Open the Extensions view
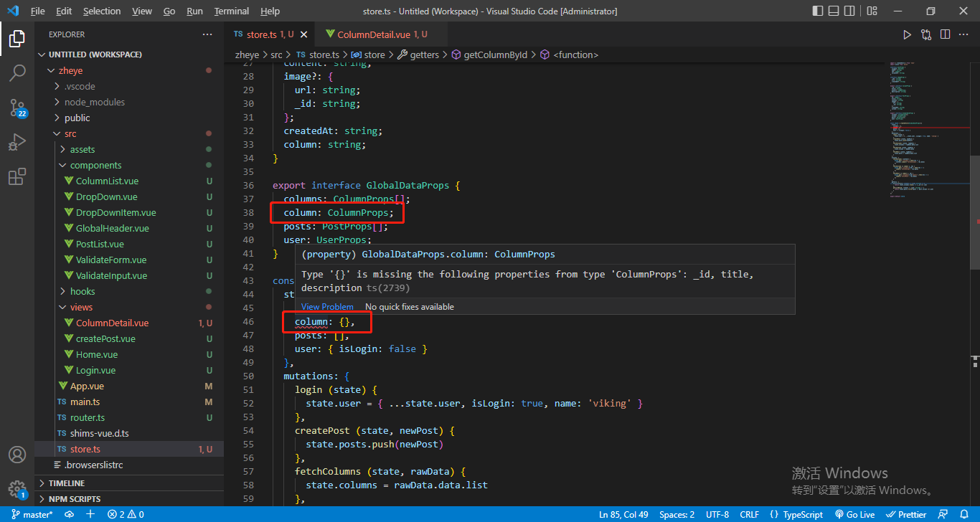 point(17,176)
